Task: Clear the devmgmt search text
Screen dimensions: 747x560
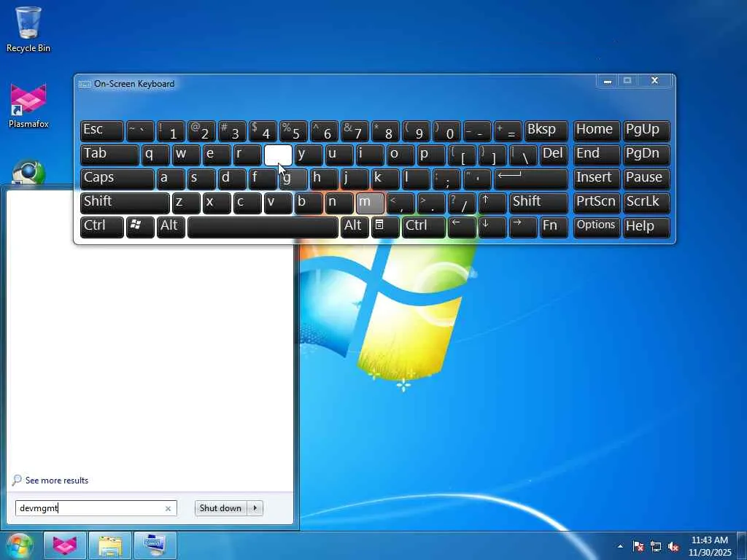Action: pos(168,508)
